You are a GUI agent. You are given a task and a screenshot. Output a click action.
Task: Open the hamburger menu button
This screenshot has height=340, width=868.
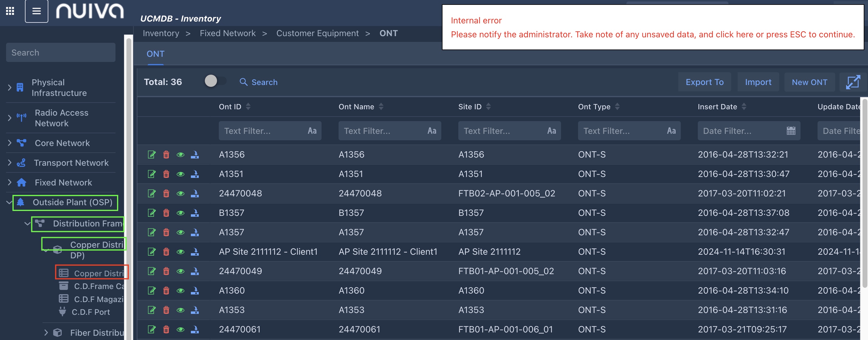click(x=36, y=11)
